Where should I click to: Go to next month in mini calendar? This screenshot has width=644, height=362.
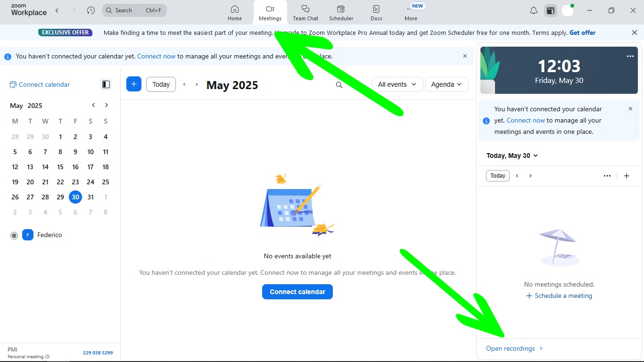[x=107, y=105]
